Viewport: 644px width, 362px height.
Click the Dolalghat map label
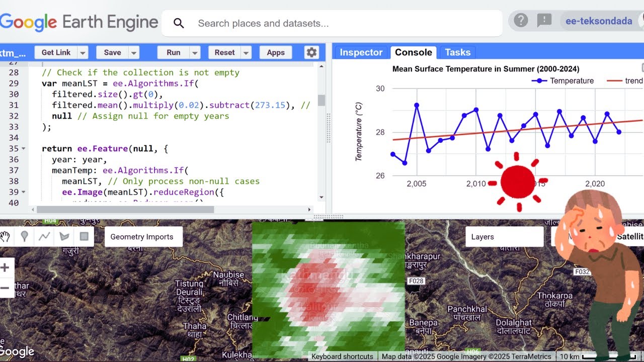click(514, 327)
